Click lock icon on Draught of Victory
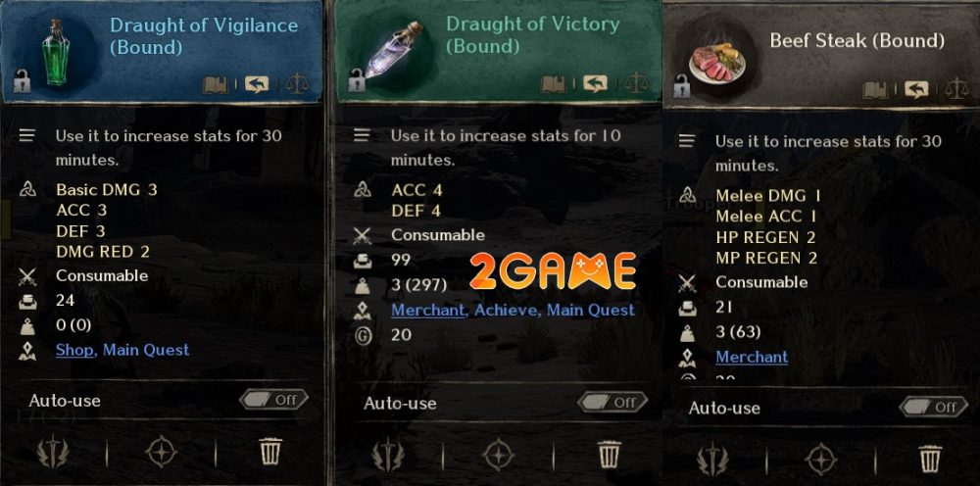Screen dimensions: 980x486 pyautogui.click(x=358, y=80)
